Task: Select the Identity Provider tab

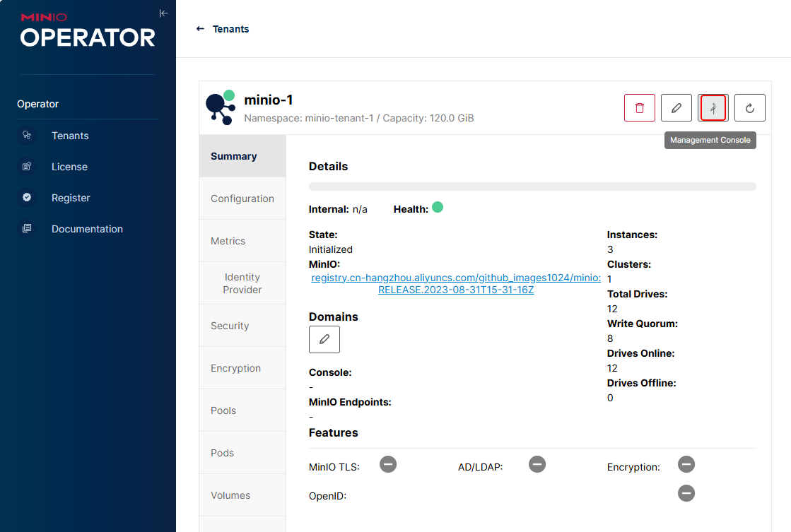Action: 242,283
